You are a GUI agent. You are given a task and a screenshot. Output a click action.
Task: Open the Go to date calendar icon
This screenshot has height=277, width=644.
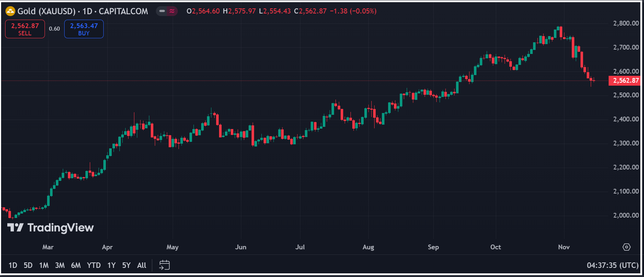(164, 265)
